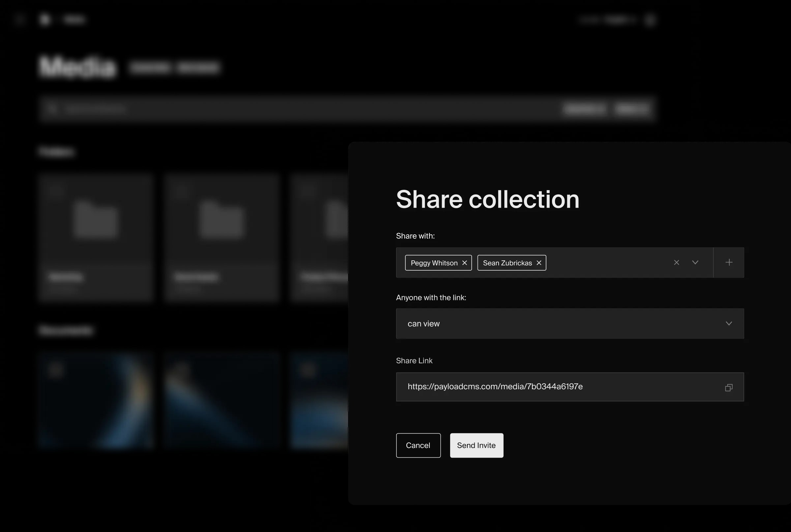
Task: Expand the Share with people dropdown
Action: 695,262
